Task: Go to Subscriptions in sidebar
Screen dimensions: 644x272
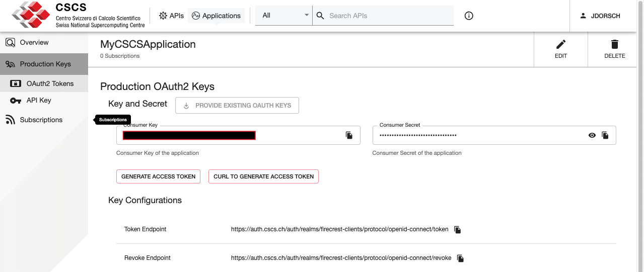Action: pos(44,120)
